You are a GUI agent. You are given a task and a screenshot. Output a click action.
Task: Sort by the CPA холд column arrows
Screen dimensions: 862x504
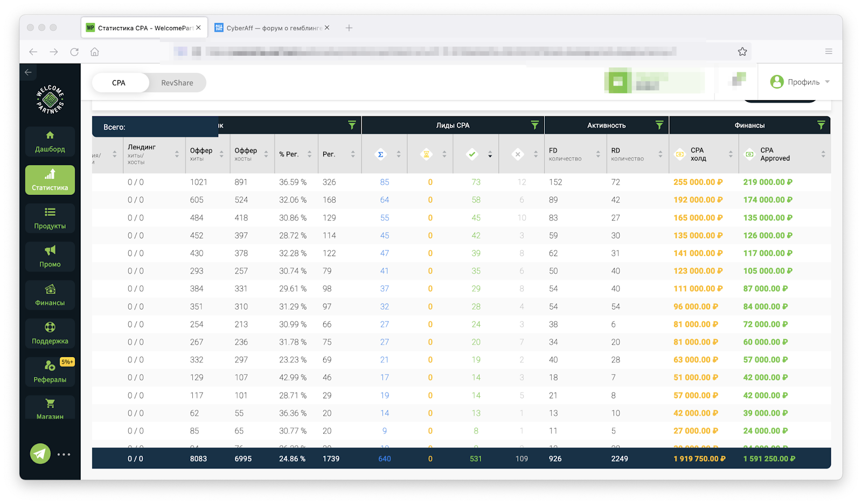point(731,154)
